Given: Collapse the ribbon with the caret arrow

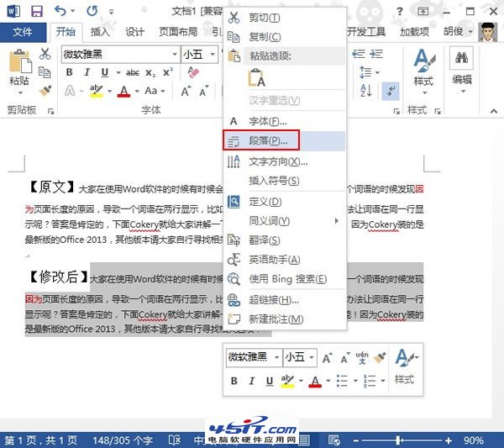Looking at the screenshot, I should (x=494, y=111).
